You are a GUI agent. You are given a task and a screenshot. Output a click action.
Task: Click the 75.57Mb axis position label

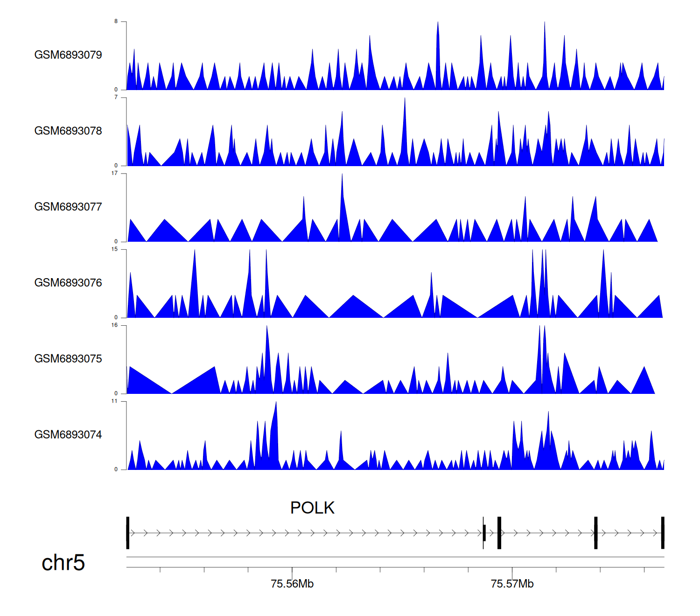point(512,584)
